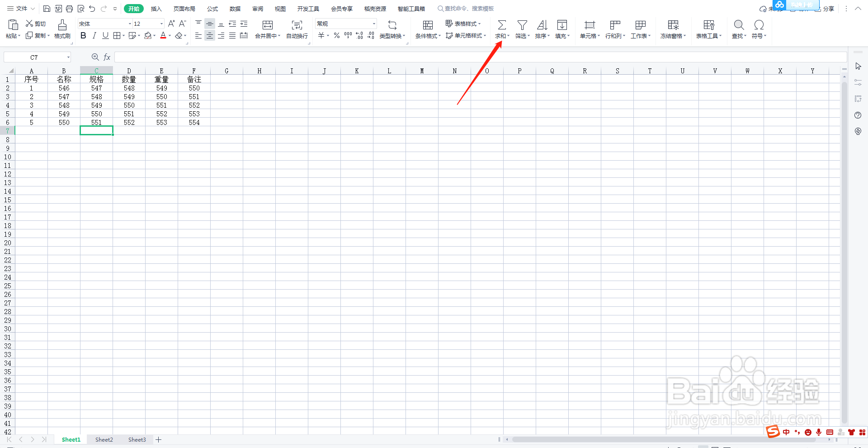Expand the Borders dropdown arrow

tap(123, 36)
